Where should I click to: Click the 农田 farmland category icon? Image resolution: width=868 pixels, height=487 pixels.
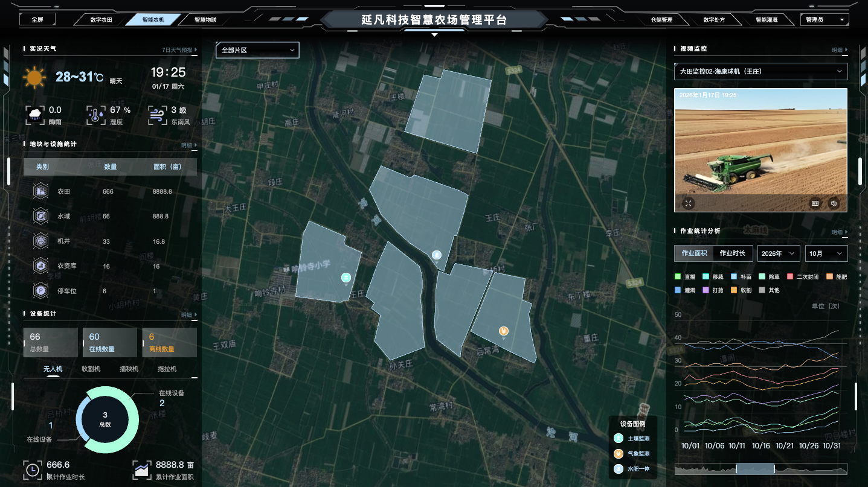40,191
